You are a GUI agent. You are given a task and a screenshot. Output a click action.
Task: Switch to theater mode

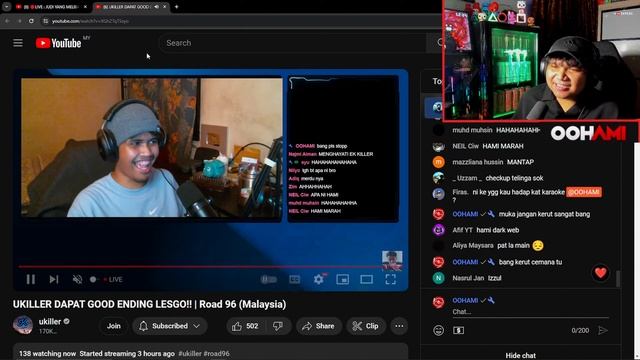[367, 280]
